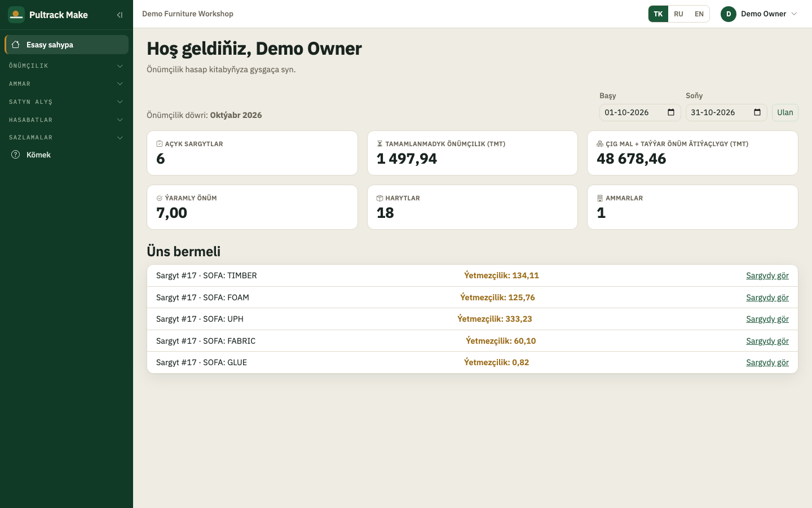Screen dimensions: 812x508
Task: Expand the Hasabatlar sidebar section
Action: click(67, 120)
